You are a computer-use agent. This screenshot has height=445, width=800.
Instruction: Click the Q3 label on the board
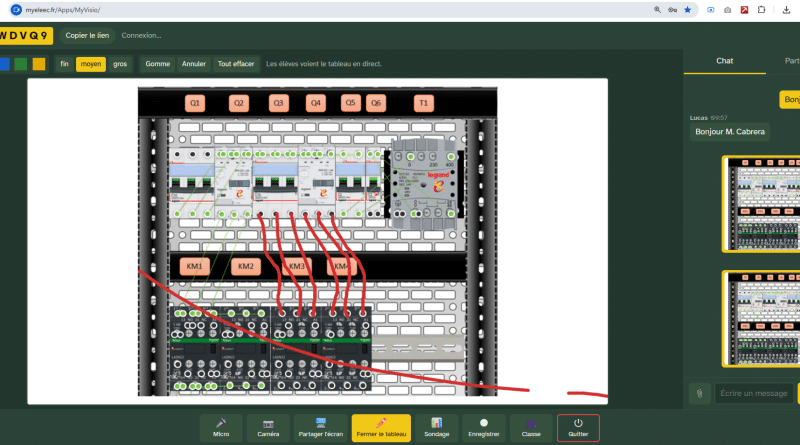click(279, 103)
